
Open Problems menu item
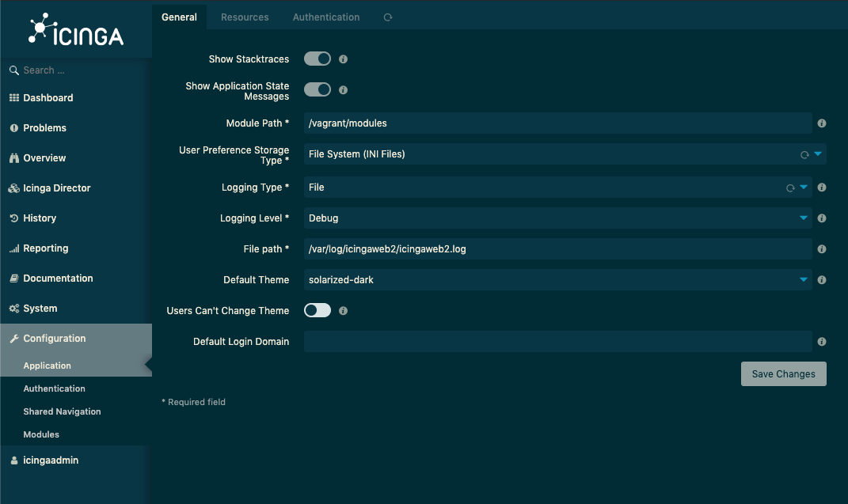click(76, 128)
